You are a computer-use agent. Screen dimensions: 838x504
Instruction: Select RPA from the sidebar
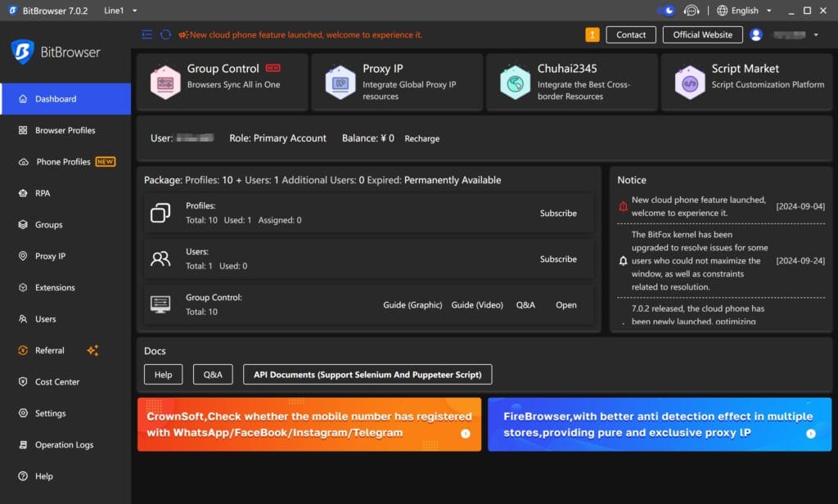pos(65,193)
